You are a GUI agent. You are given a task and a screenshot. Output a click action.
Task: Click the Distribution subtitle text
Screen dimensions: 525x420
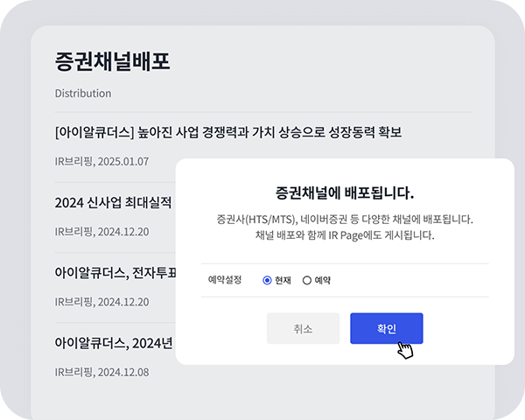(83, 93)
